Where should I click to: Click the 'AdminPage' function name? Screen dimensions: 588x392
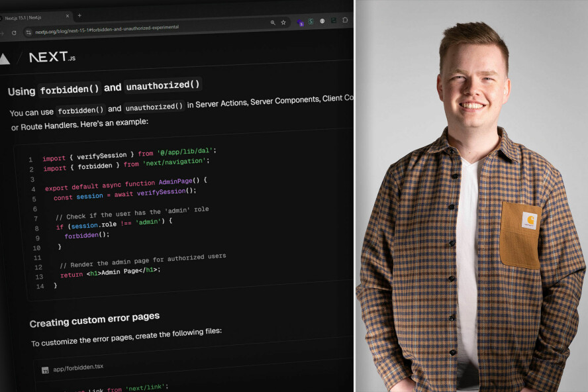click(175, 181)
